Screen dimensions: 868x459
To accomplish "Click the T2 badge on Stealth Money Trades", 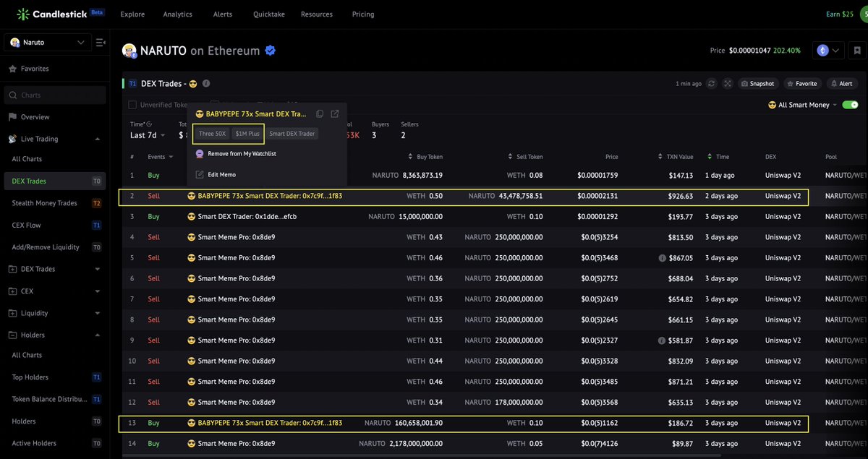I will click(96, 204).
